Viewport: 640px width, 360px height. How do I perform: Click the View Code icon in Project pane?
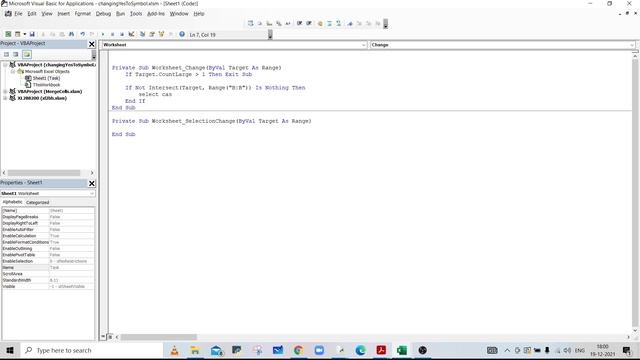click(x=7, y=54)
